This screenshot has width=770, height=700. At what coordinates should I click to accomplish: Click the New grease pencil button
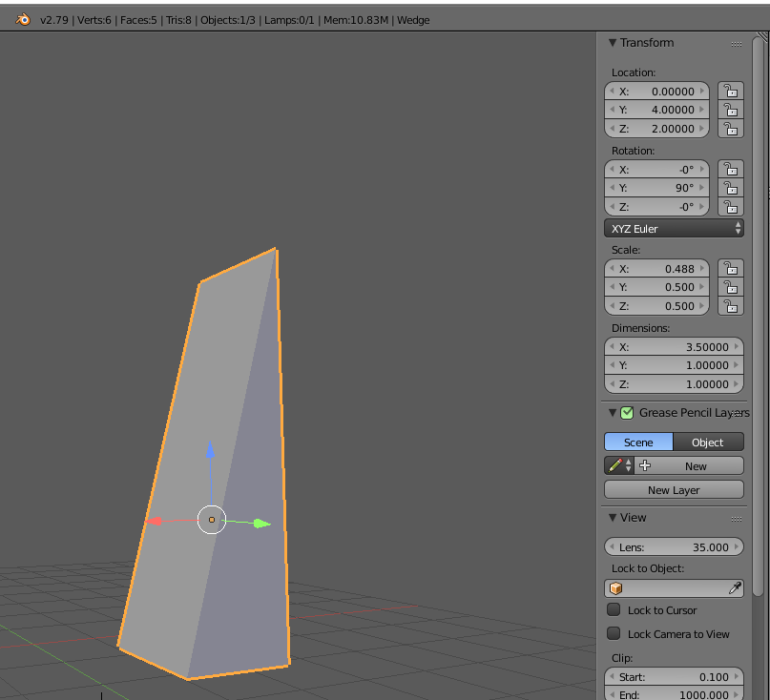pos(689,465)
